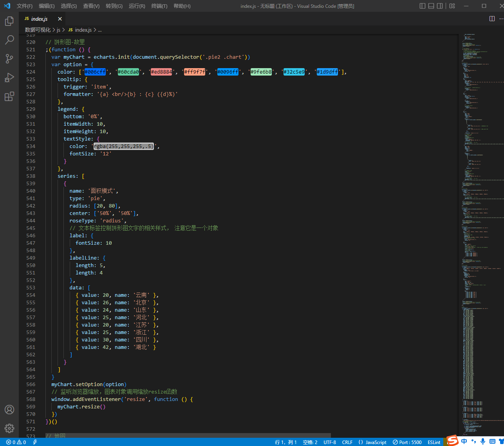Click the #1d9dff color highlight
Screen dimensions: 504x446
tap(327, 72)
